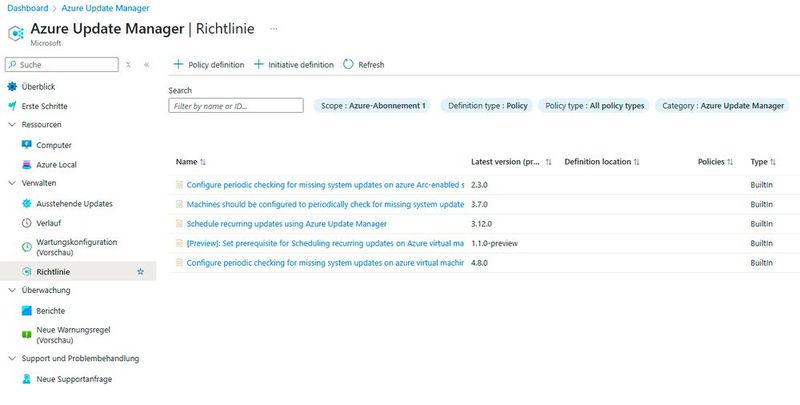
Task: Sort by Definition location column
Action: pyautogui.click(x=602, y=162)
